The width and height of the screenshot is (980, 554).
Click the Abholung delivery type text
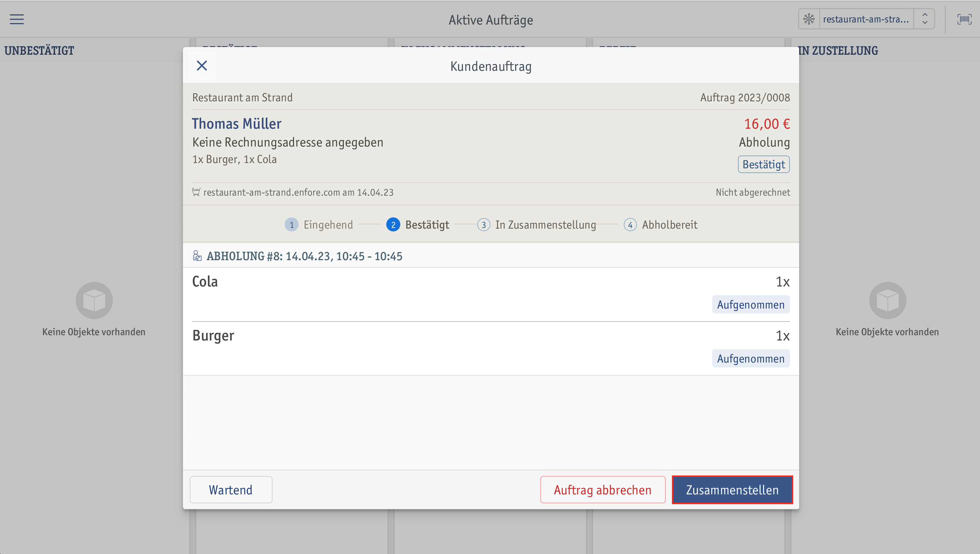[x=764, y=142]
